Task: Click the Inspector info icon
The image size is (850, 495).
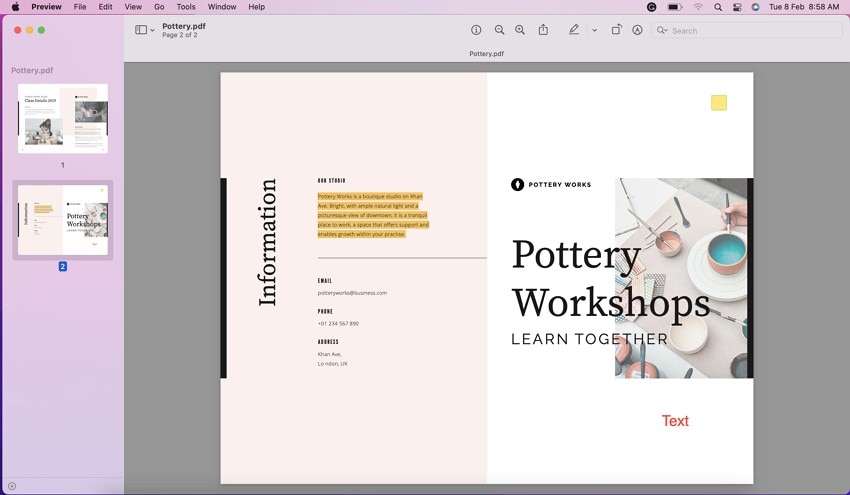Action: click(476, 30)
